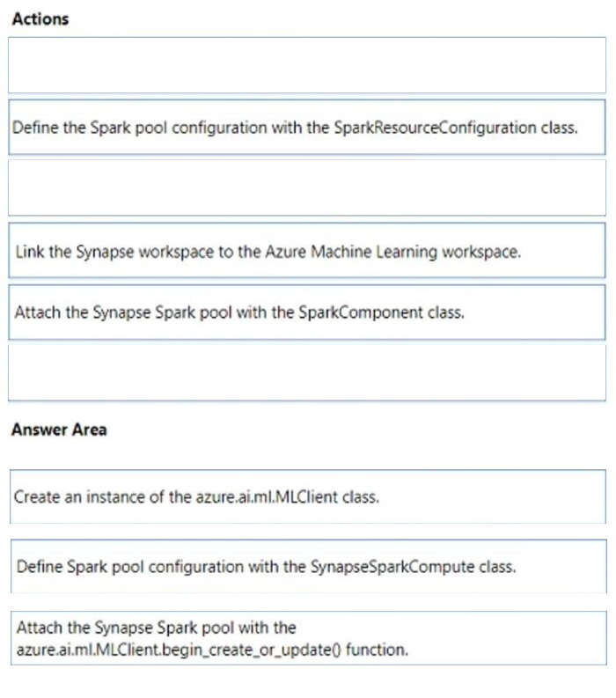616x698 pixels.
Task: Select the Link the Synapse workspace action
Action: point(307,251)
